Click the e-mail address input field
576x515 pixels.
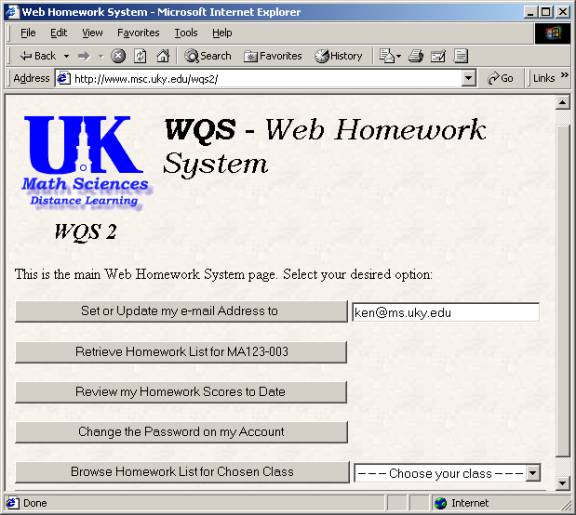tap(446, 312)
